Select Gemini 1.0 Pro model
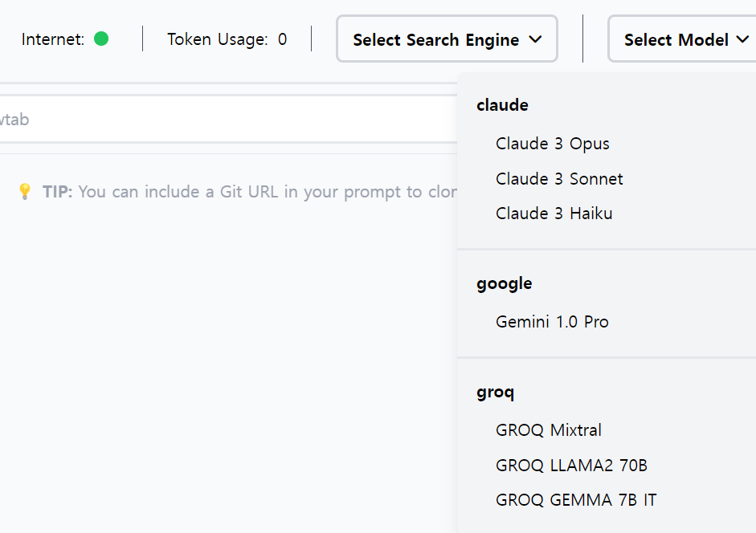Screen dimensions: 756x533 pyautogui.click(x=552, y=322)
